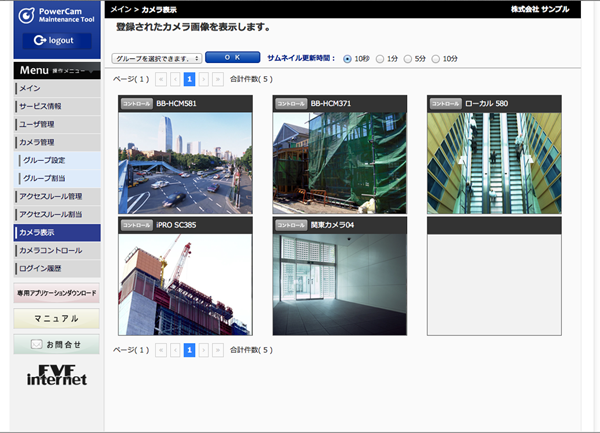
Task: Expand カメラ管理 menu section
Action: (56, 143)
